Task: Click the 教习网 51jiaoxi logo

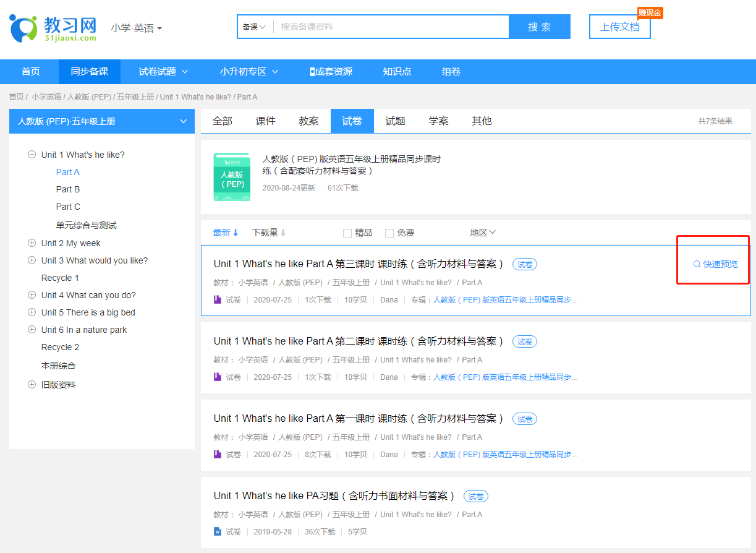Action: (x=53, y=28)
